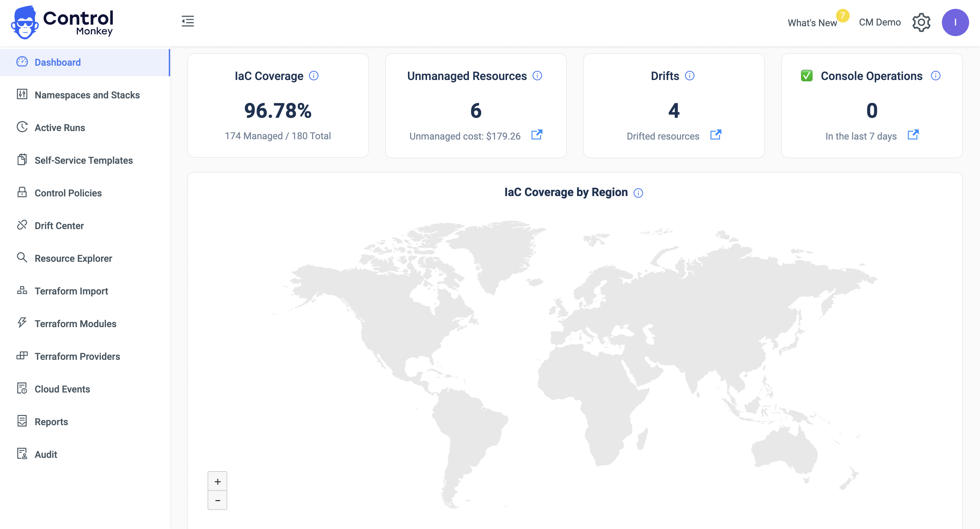Go to Namespaces and Stacks
Image resolution: width=980 pixels, height=529 pixels.
coord(85,95)
